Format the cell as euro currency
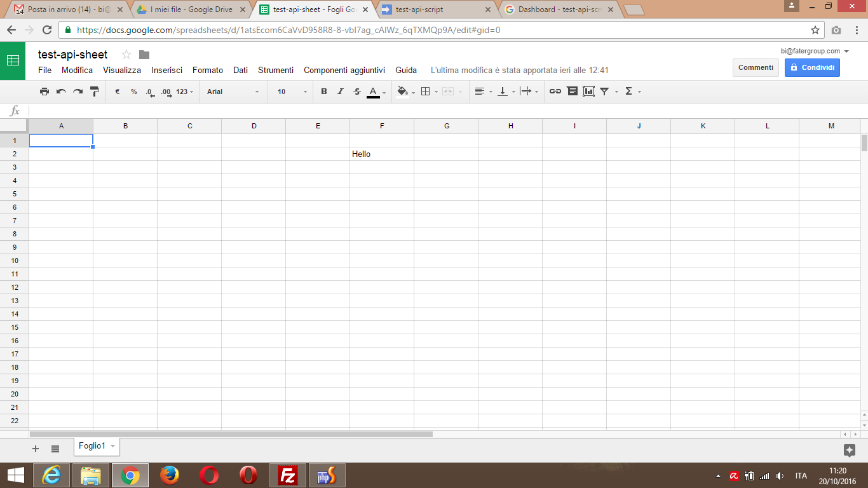Image resolution: width=868 pixels, height=488 pixels. [x=118, y=91]
